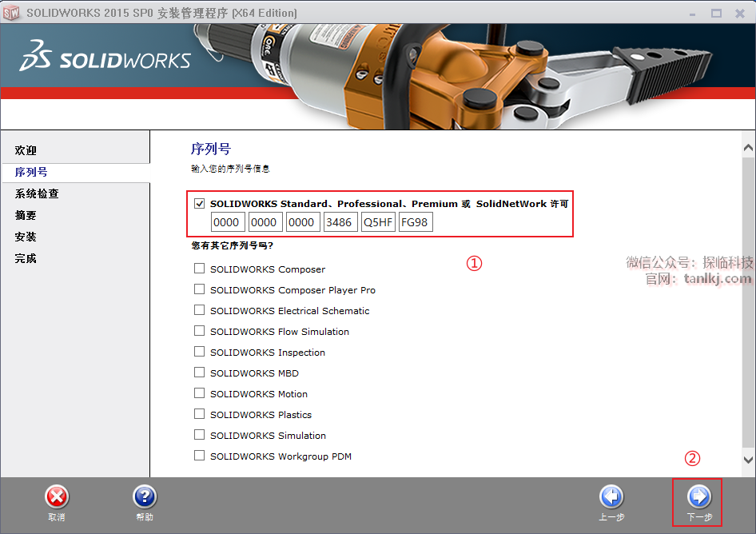Select the 序列号 step in sidebar
756x534 pixels.
coord(31,172)
